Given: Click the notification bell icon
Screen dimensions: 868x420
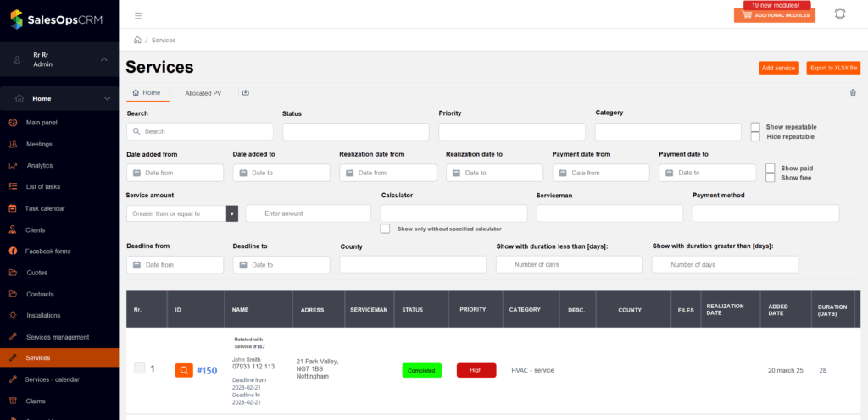Looking at the screenshot, I should (x=840, y=14).
